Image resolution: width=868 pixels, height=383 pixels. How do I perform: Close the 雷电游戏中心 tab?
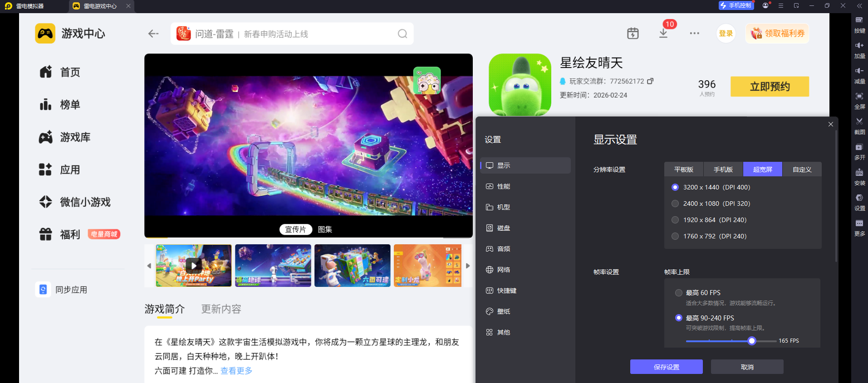pos(128,6)
